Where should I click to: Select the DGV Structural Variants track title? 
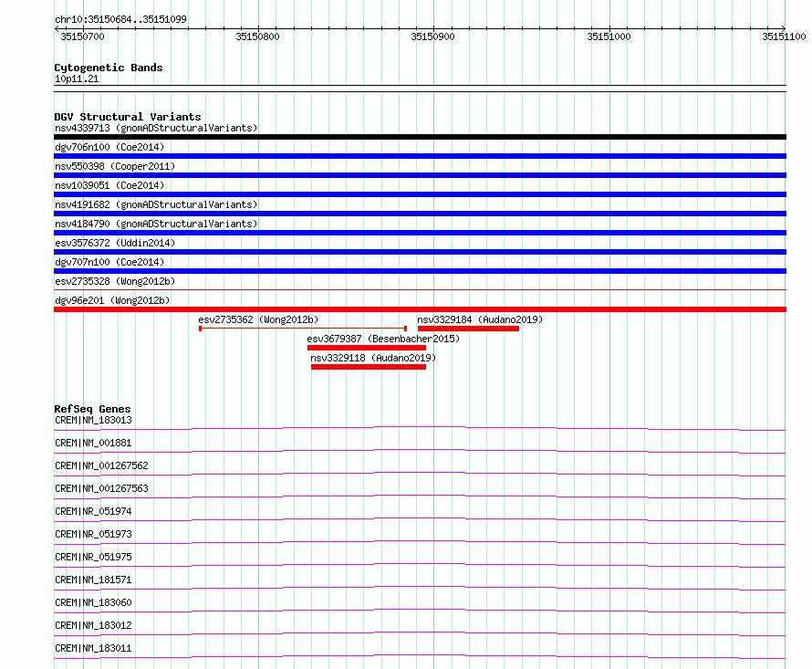[128, 117]
